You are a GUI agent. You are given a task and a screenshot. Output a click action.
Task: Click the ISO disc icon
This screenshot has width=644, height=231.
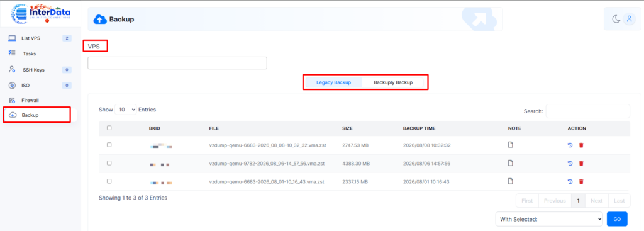13,86
